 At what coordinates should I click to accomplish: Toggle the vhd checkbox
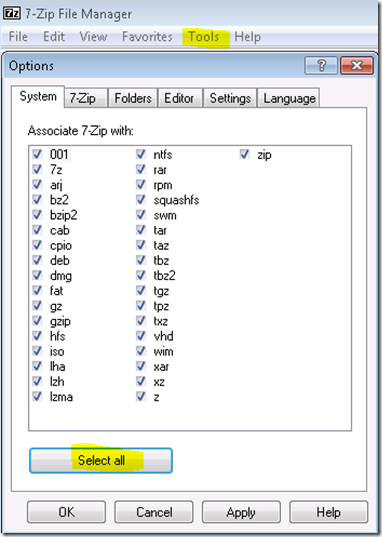click(x=141, y=336)
